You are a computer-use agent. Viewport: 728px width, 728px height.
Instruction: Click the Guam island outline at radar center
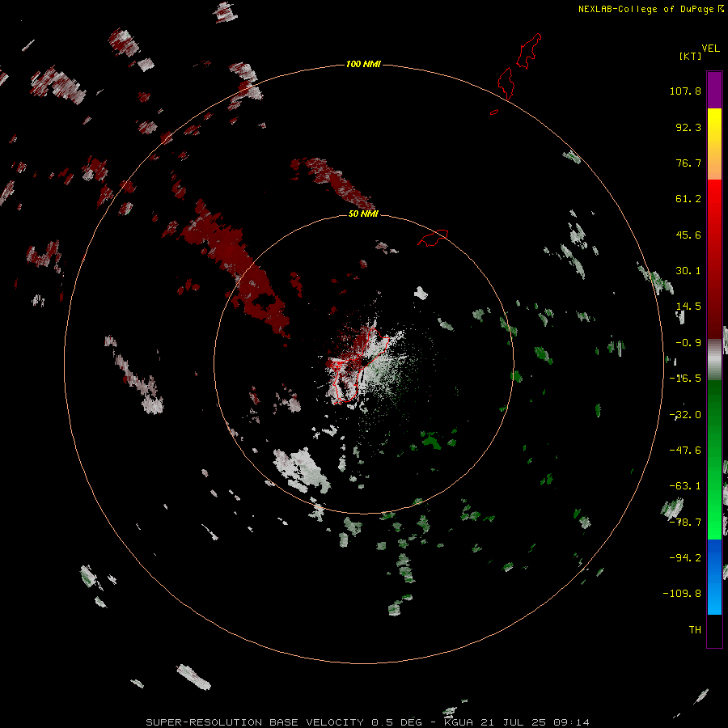pos(358,365)
